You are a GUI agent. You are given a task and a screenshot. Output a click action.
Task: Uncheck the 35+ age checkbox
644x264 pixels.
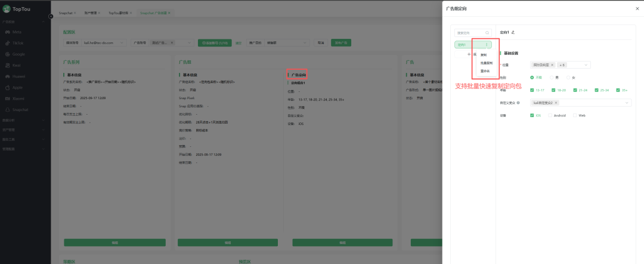[x=618, y=90]
